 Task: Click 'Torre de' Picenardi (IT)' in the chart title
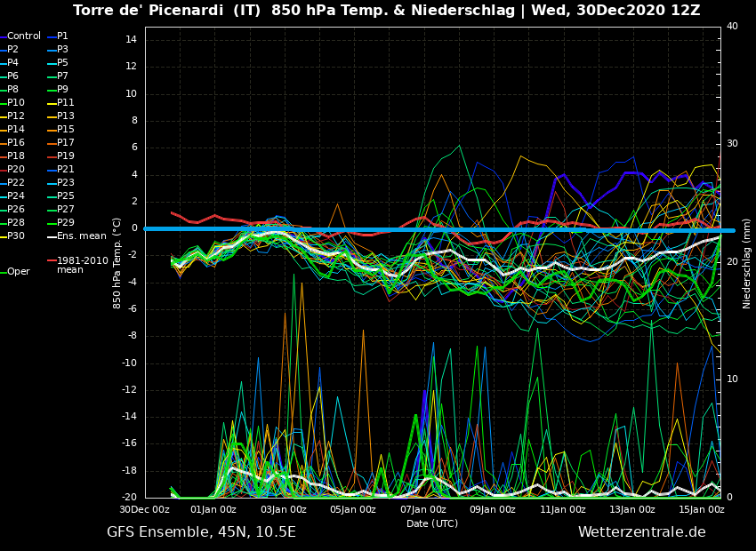[x=168, y=10]
